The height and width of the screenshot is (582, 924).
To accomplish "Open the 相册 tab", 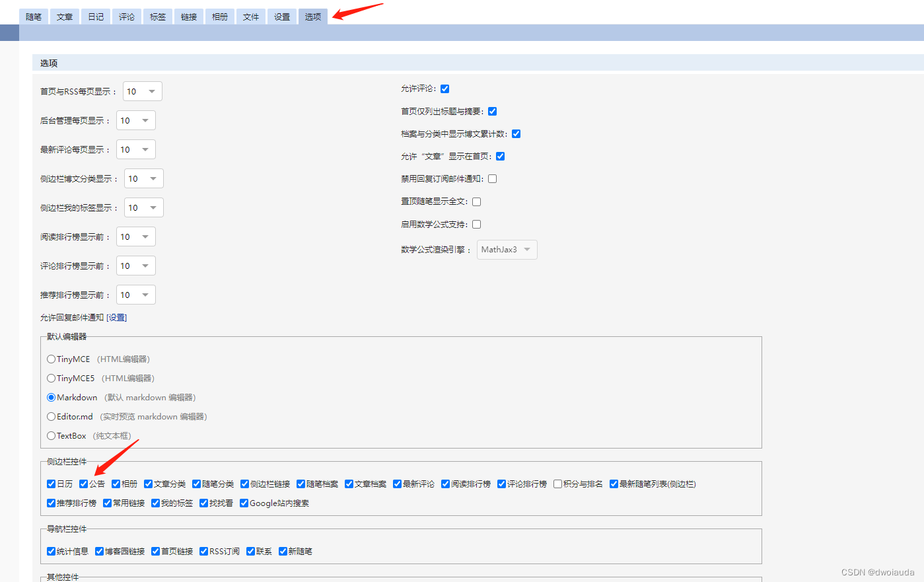I will click(x=219, y=17).
